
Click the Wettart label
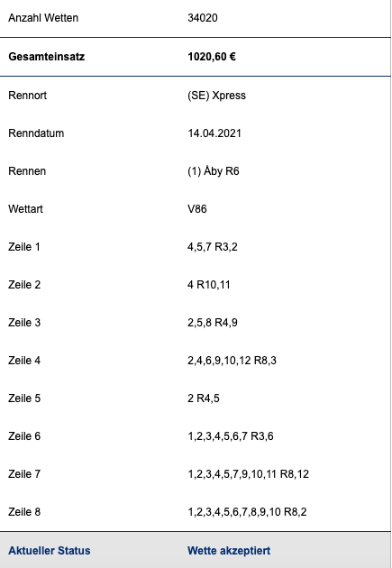(x=25, y=208)
